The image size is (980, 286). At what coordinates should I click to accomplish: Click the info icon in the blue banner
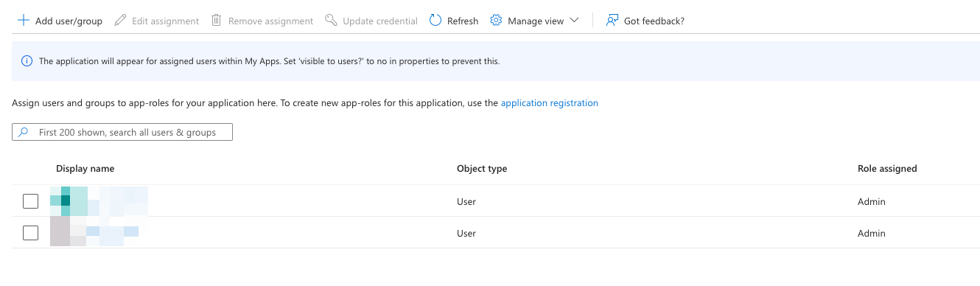(27, 61)
